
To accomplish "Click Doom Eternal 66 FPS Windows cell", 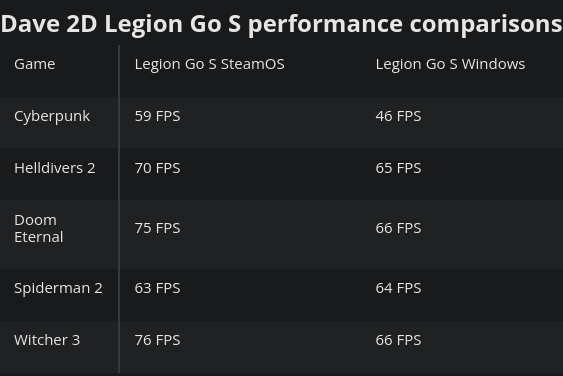I will click(x=398, y=228).
